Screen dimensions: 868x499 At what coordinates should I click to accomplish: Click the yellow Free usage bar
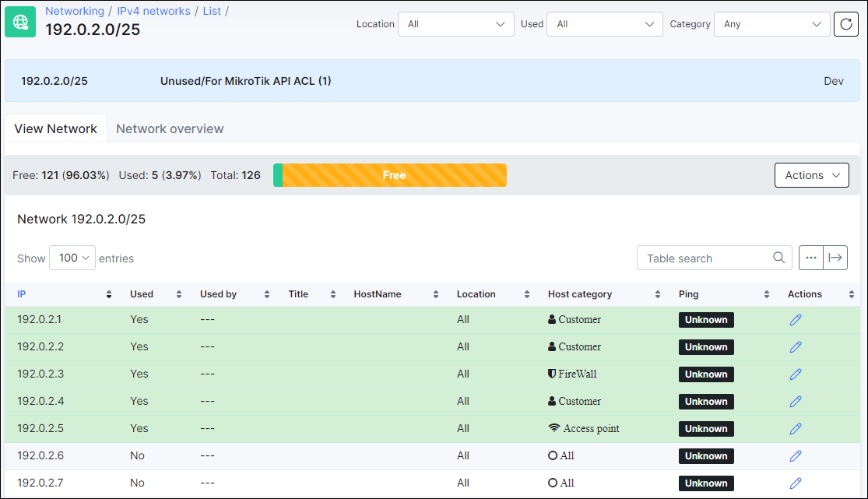(393, 175)
